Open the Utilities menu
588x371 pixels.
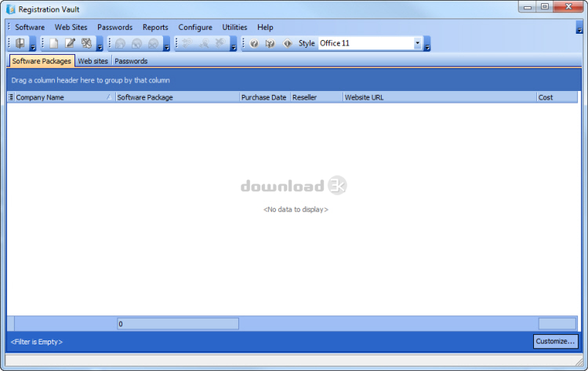point(234,27)
